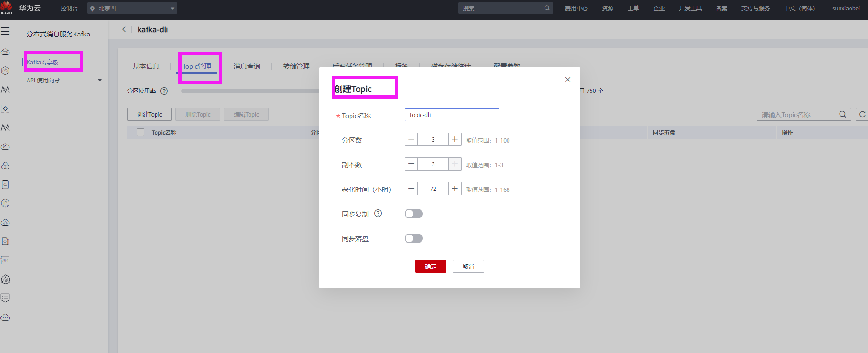The width and height of the screenshot is (868, 353).
Task: Click the 副本数 value field
Action: [x=433, y=164]
